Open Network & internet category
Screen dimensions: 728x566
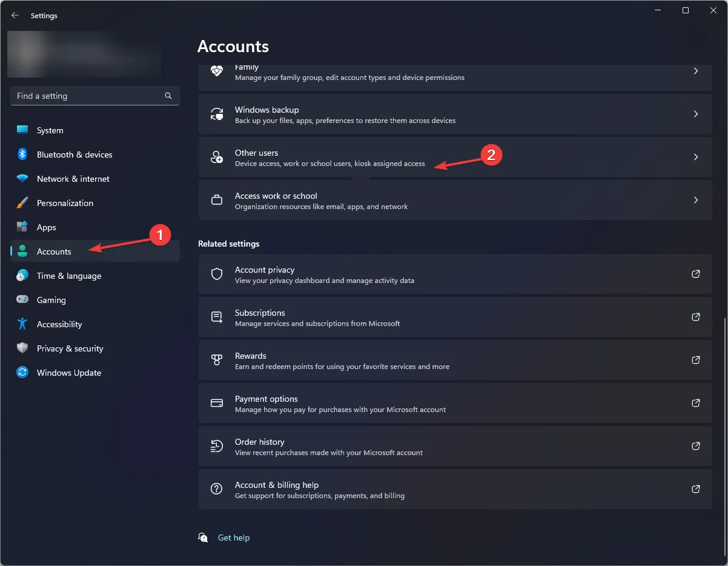point(95,179)
